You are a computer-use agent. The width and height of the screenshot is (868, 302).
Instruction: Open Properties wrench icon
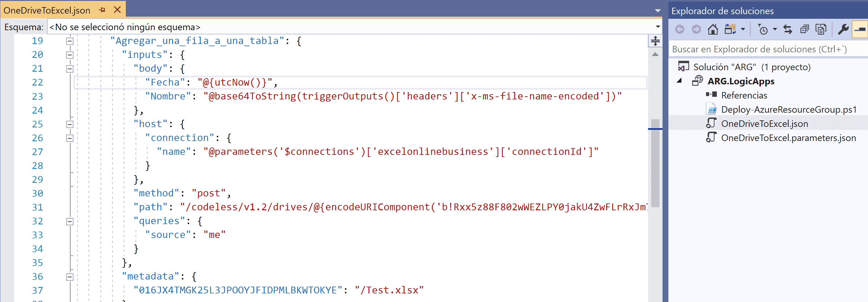click(843, 29)
